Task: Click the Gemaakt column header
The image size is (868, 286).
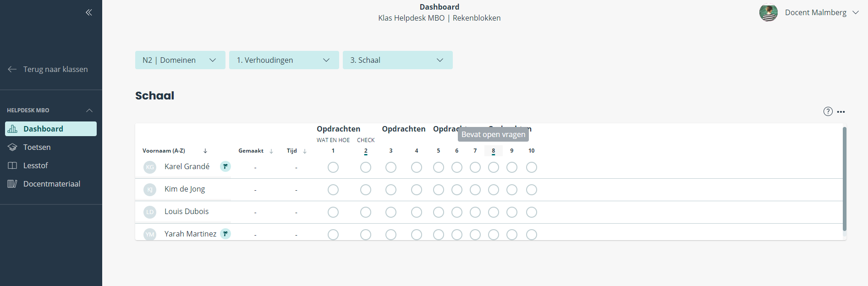Action: [251, 151]
